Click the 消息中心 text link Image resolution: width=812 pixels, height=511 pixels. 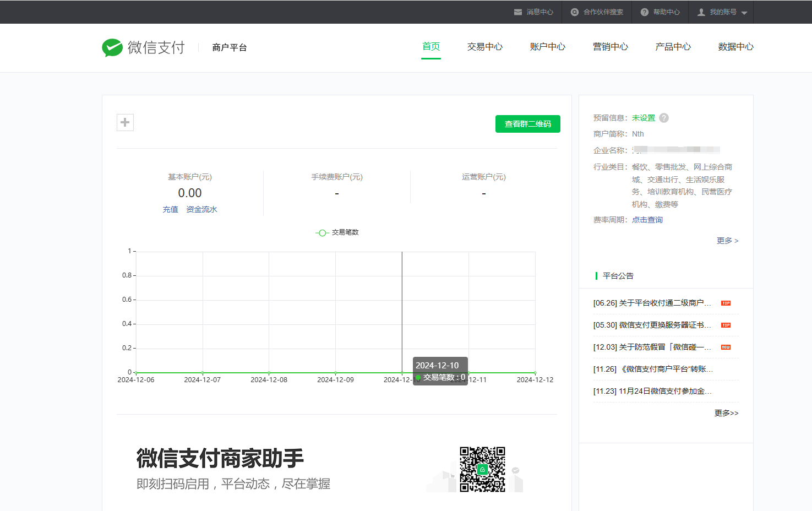[x=540, y=12]
